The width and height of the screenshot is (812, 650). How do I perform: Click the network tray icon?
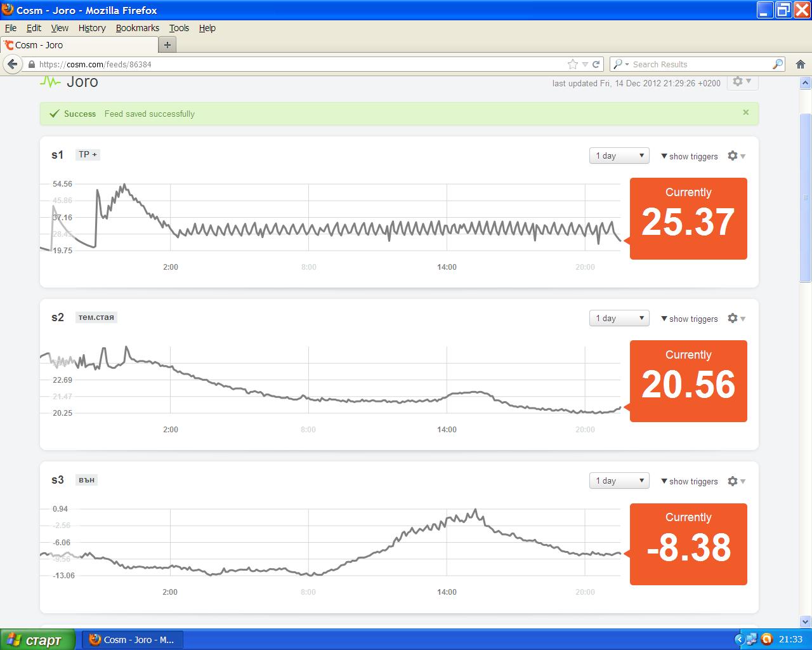tap(752, 639)
